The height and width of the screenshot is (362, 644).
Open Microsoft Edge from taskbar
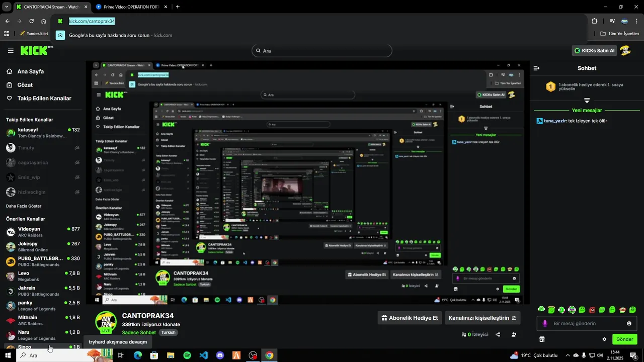137,355
